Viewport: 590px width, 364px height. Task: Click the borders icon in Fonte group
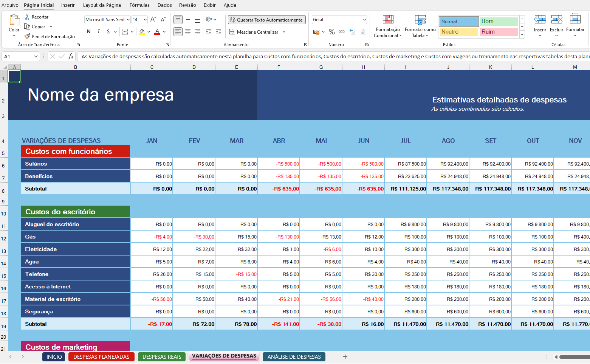click(x=125, y=32)
